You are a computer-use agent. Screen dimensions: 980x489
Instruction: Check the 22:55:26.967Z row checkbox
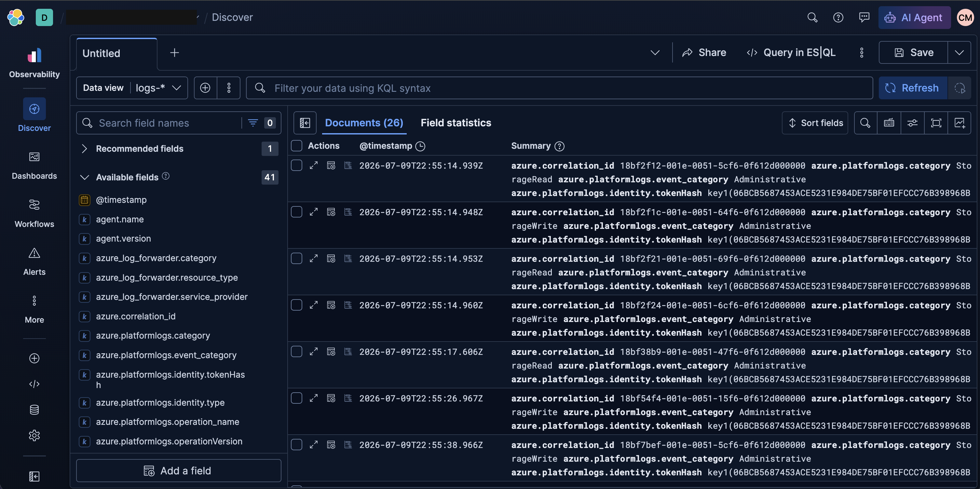[296, 398]
